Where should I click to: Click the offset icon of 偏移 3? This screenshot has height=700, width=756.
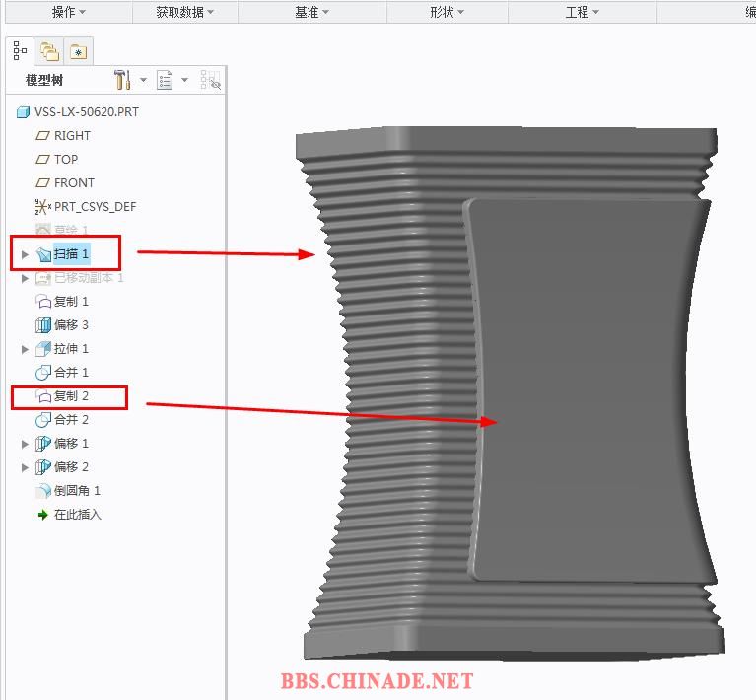(43, 325)
